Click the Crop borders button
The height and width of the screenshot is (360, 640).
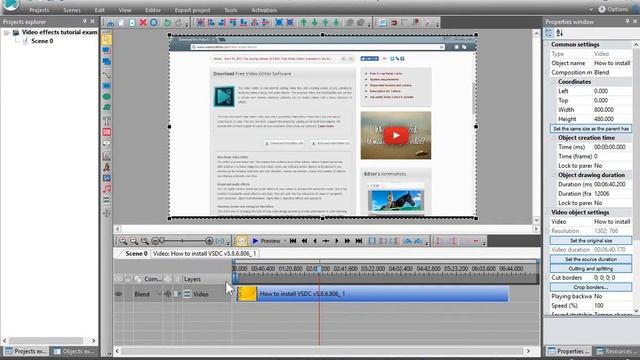(x=591, y=287)
